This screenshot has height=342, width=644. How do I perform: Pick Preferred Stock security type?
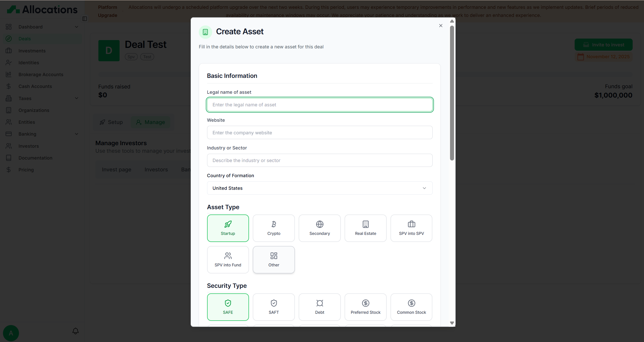pos(366,307)
